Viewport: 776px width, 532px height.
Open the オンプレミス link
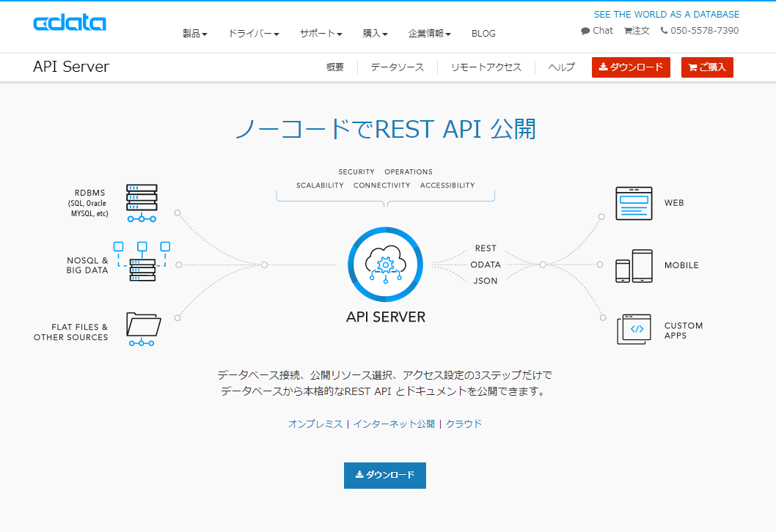[x=315, y=424]
